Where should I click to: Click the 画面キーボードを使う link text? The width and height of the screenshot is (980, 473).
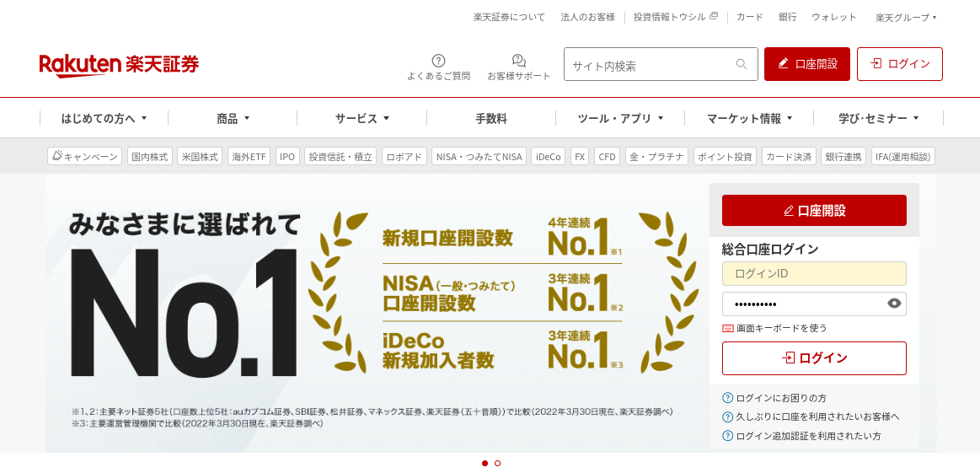(x=781, y=328)
